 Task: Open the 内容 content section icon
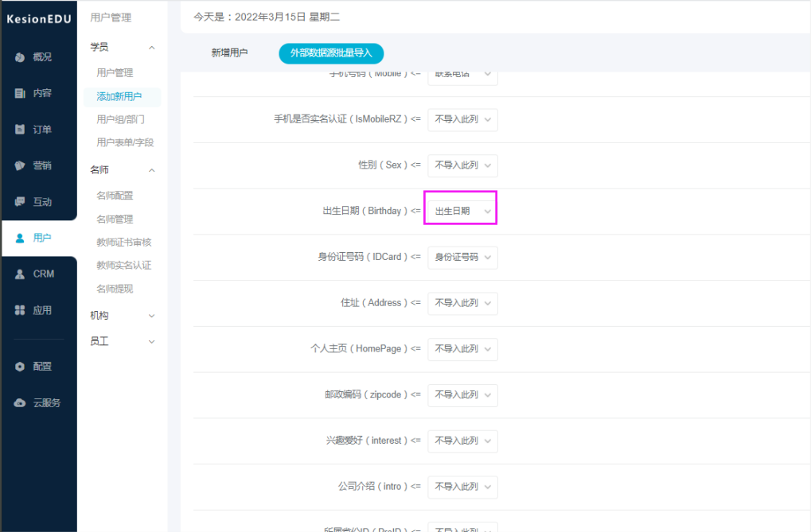pyautogui.click(x=21, y=93)
